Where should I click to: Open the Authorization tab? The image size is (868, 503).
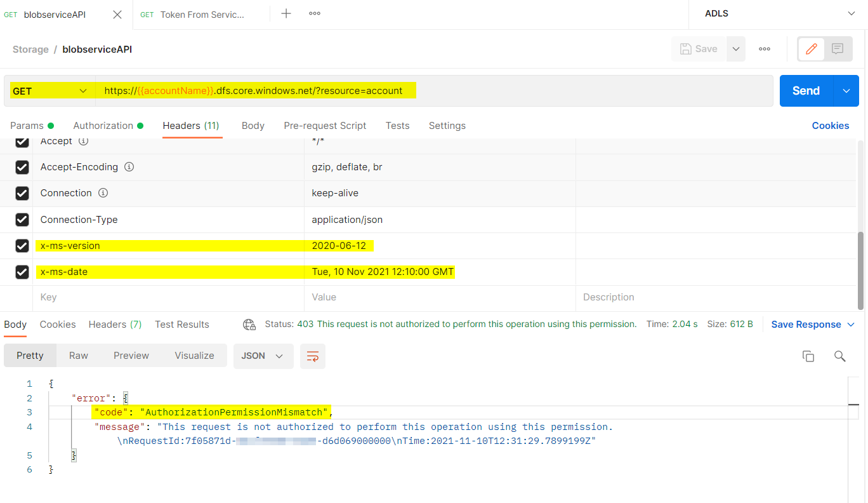[x=108, y=126]
